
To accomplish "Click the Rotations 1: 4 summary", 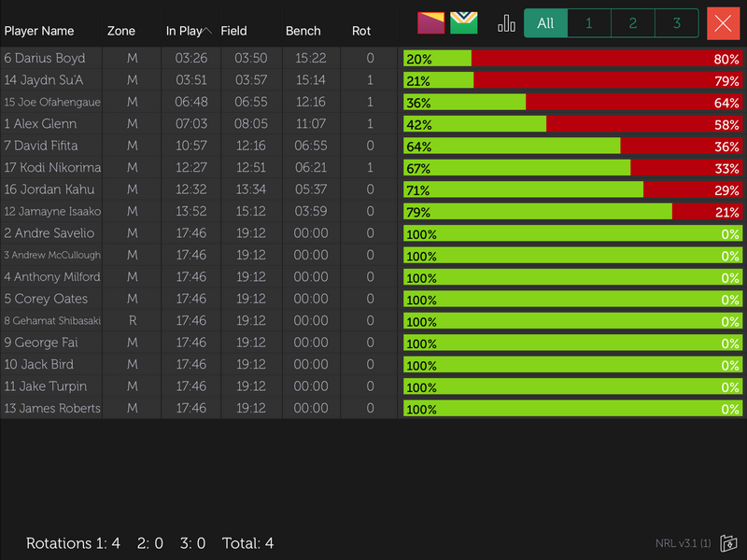I will pyautogui.click(x=73, y=543).
